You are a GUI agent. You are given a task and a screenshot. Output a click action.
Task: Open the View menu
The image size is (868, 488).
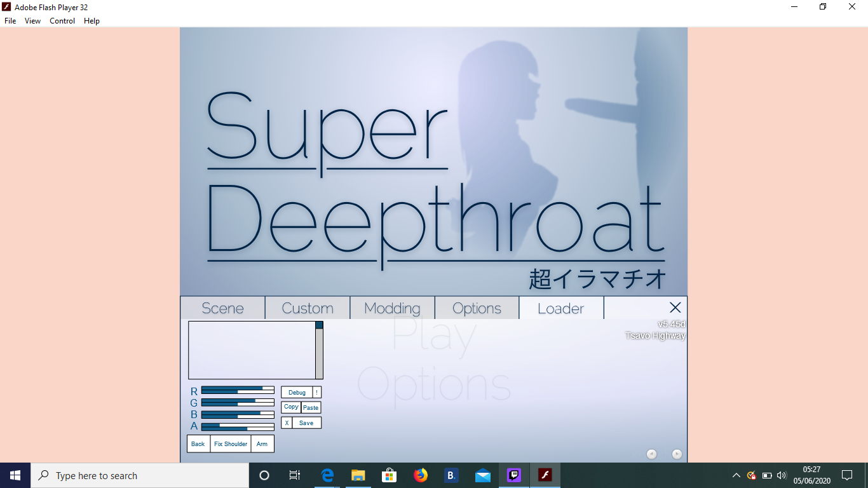click(32, 21)
